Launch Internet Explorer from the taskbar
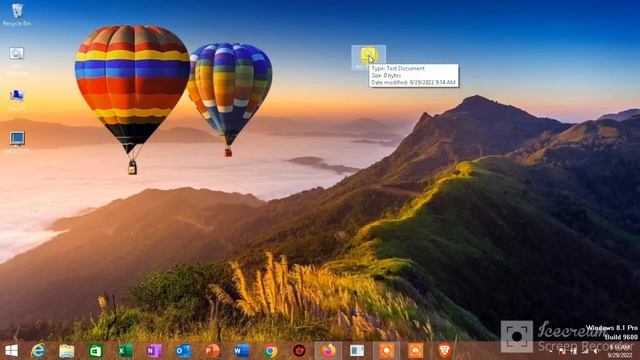640x360 pixels. (38, 351)
